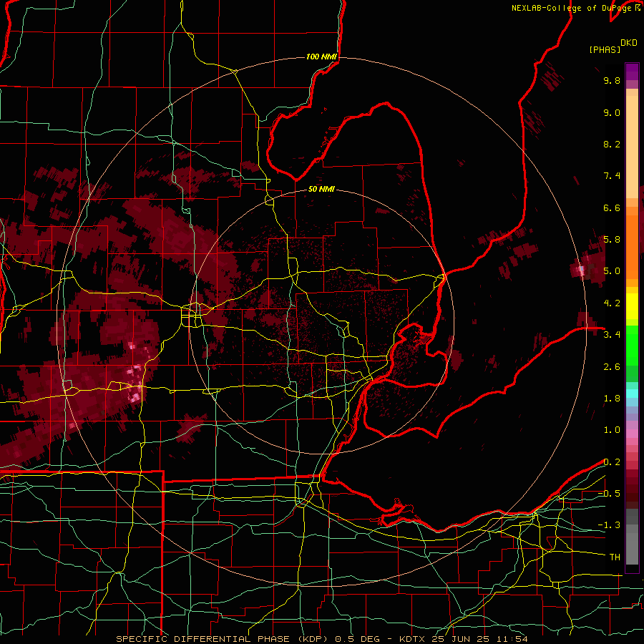
Task: Click the 5.8 legend value
Action: click(x=612, y=240)
